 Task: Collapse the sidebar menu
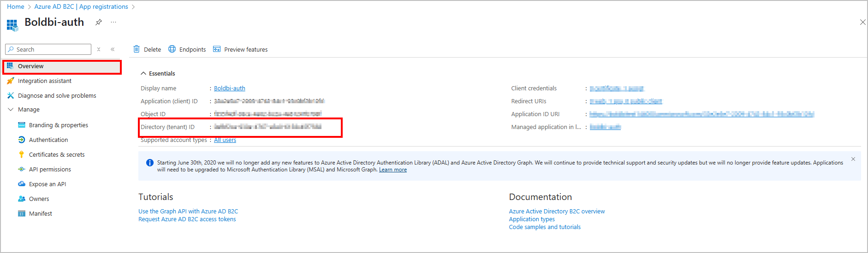113,49
